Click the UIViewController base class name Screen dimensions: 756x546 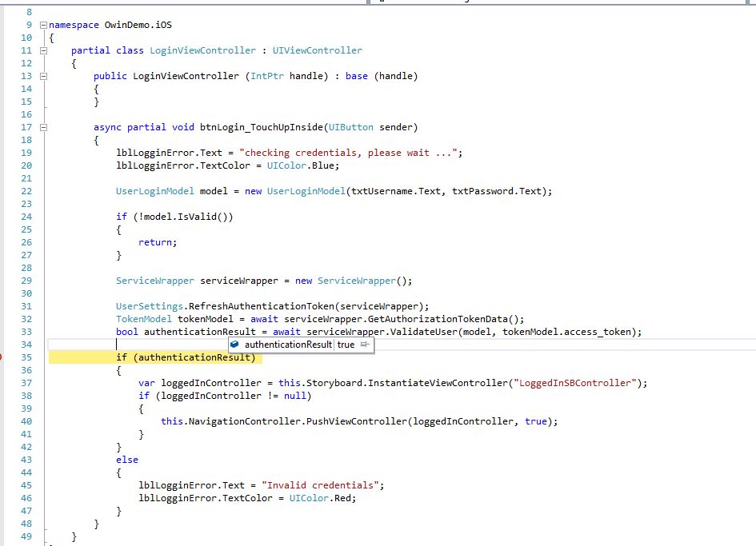[317, 50]
